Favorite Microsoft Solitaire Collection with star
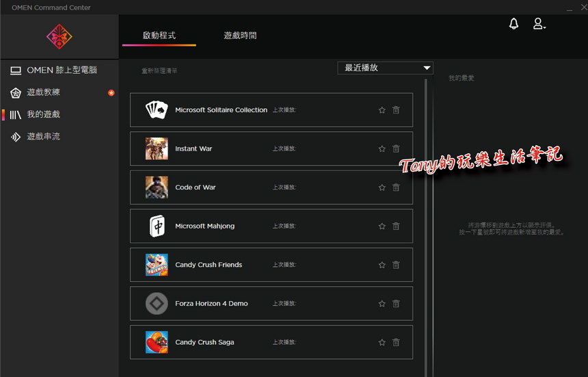This screenshot has width=588, height=377. tap(382, 110)
